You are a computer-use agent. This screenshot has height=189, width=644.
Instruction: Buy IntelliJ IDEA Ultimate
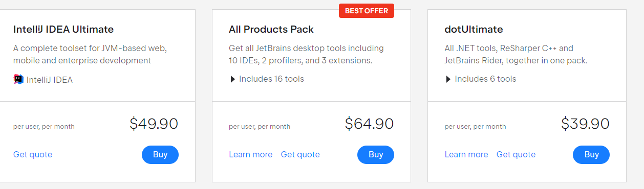(160, 155)
